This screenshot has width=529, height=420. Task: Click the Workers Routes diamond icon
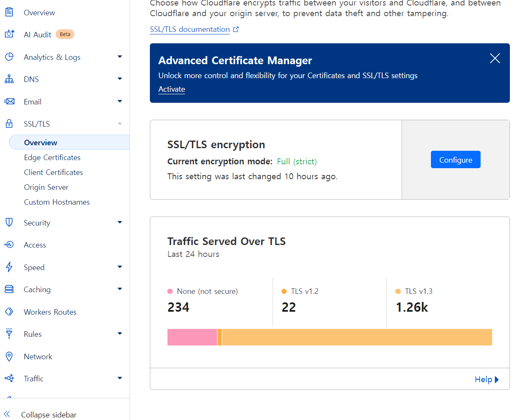click(9, 312)
